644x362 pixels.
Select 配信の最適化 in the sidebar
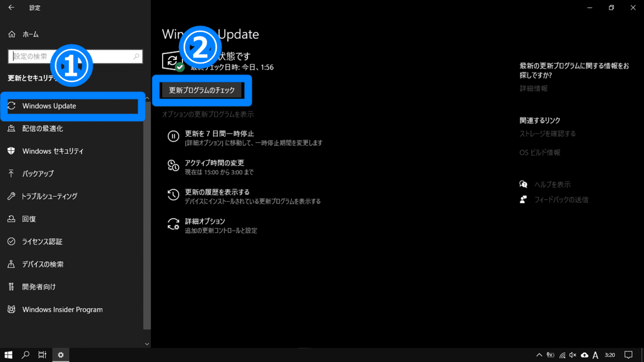pos(72,129)
